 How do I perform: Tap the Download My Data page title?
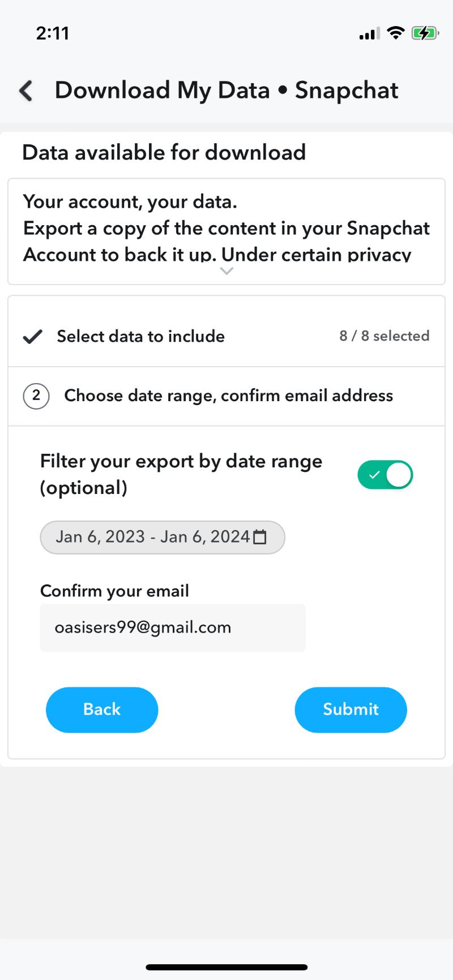tap(226, 91)
